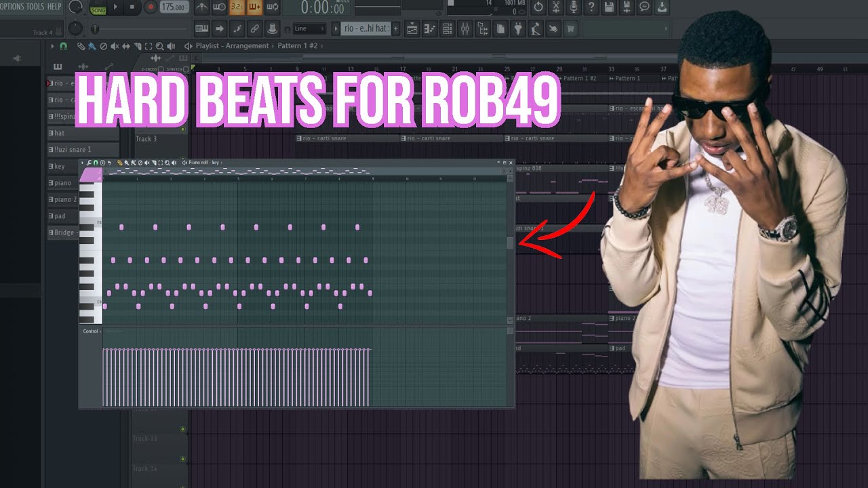Open the HELP menu
868x488 pixels.
(54, 7)
